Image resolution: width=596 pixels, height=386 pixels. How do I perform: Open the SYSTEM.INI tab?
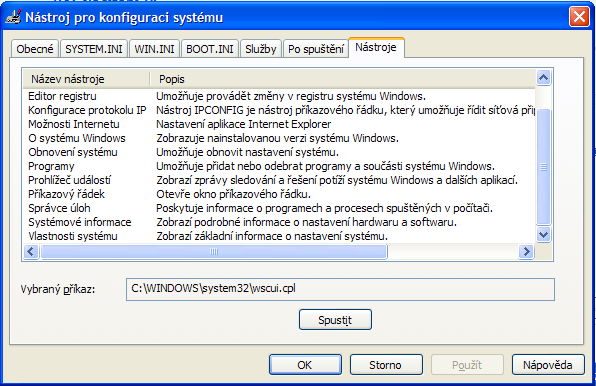pos(94,49)
